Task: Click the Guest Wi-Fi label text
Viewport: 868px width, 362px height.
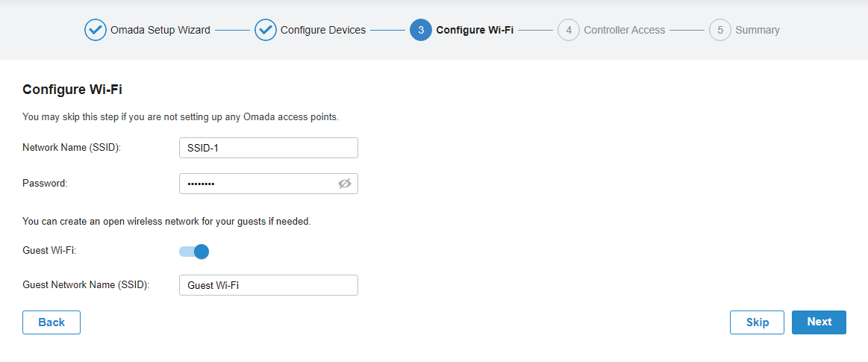Action: tap(49, 251)
